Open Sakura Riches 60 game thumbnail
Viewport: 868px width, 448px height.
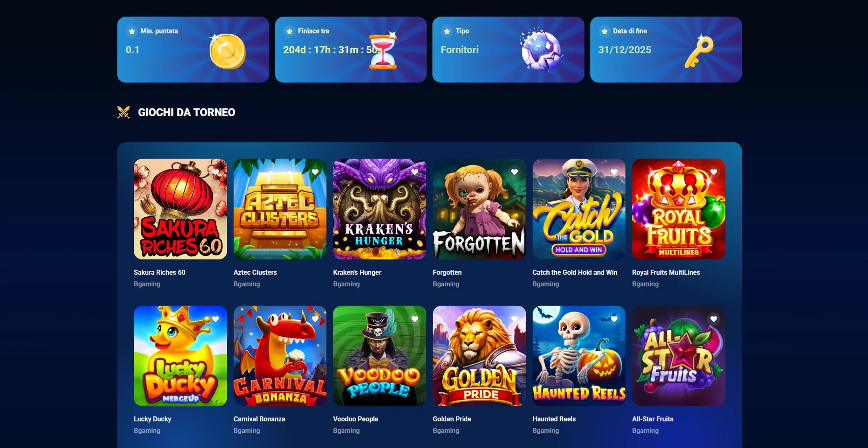pyautogui.click(x=180, y=209)
